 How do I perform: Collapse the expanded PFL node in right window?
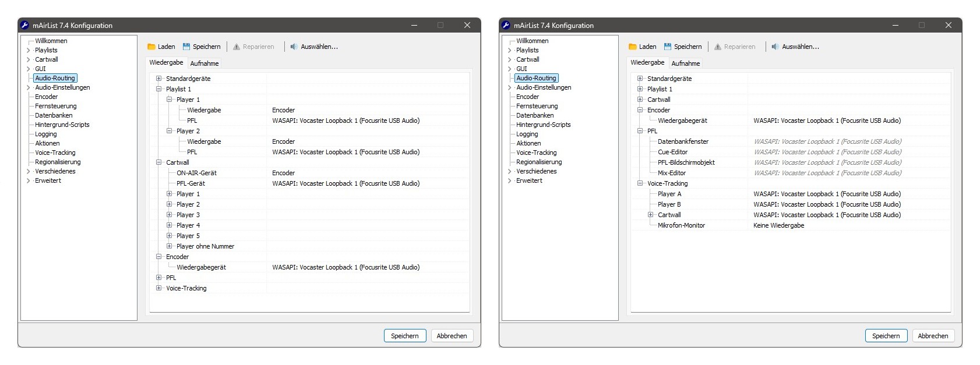click(640, 131)
